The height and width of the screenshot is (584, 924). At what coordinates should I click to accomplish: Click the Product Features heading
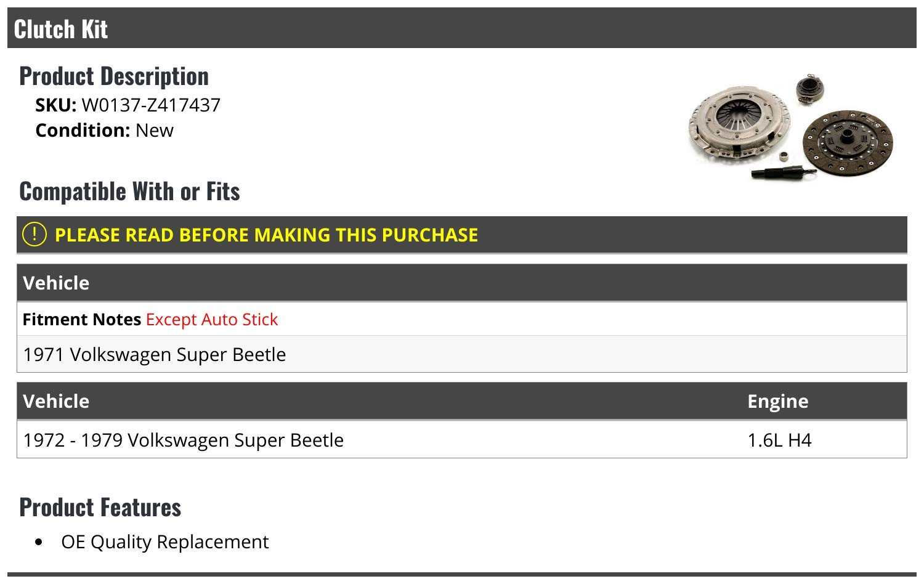pyautogui.click(x=100, y=508)
